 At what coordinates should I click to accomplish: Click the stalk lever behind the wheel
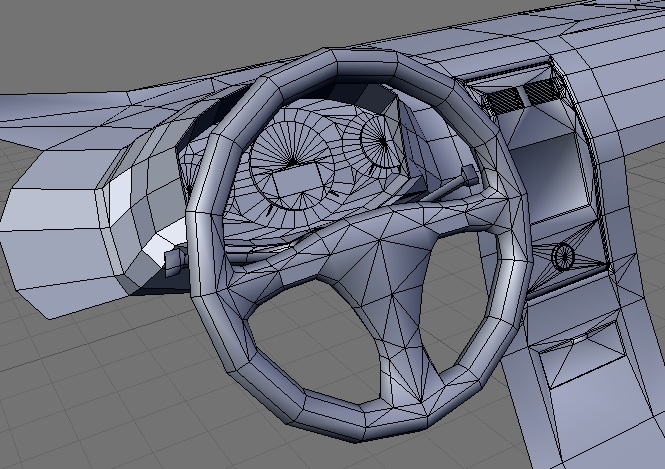pos(450,185)
